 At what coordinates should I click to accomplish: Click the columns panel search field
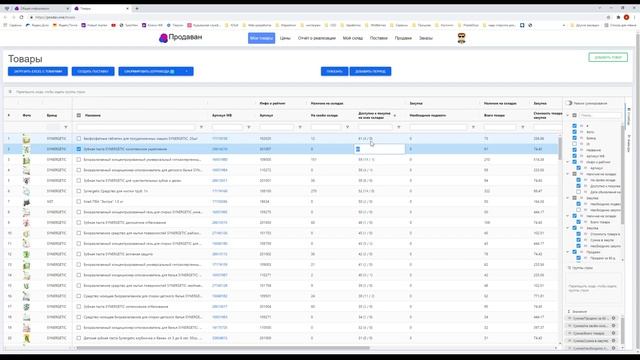click(x=600, y=116)
